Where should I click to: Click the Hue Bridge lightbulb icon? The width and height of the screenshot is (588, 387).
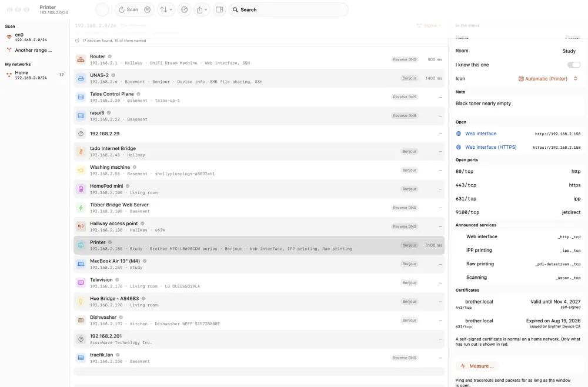tap(81, 301)
